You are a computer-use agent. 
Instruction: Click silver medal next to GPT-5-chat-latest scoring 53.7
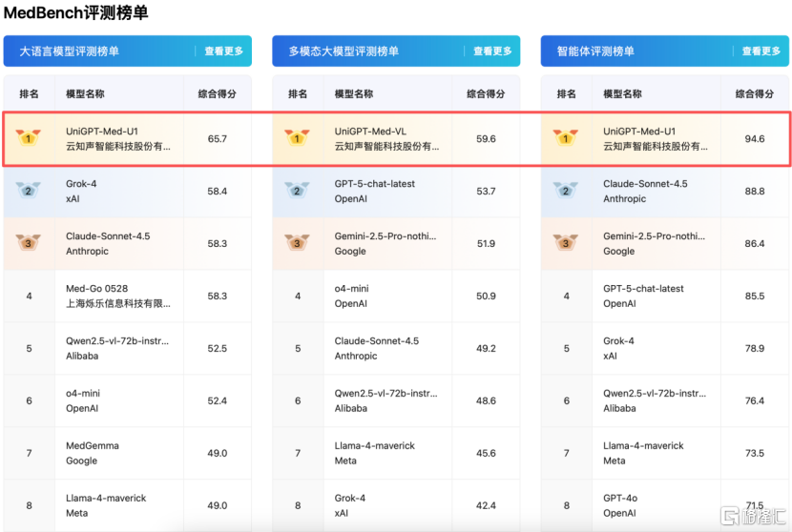point(298,191)
